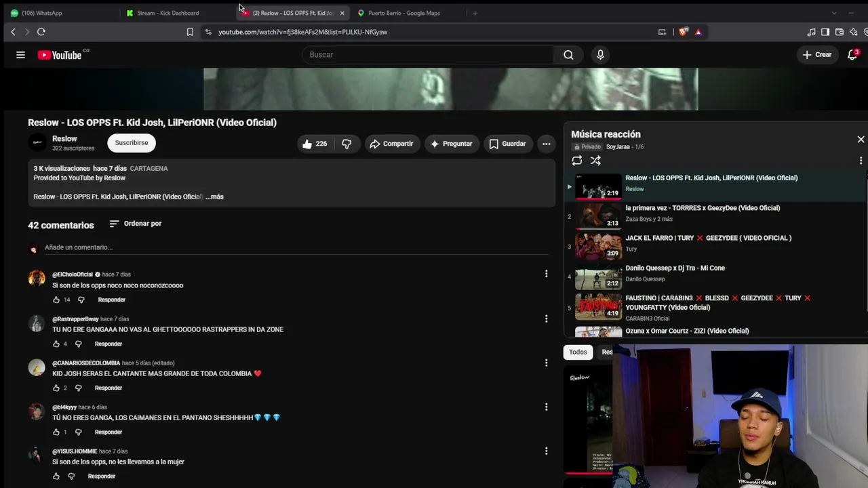This screenshot has height=488, width=868.
Task: Expand the description with ...más
Action: point(214,197)
